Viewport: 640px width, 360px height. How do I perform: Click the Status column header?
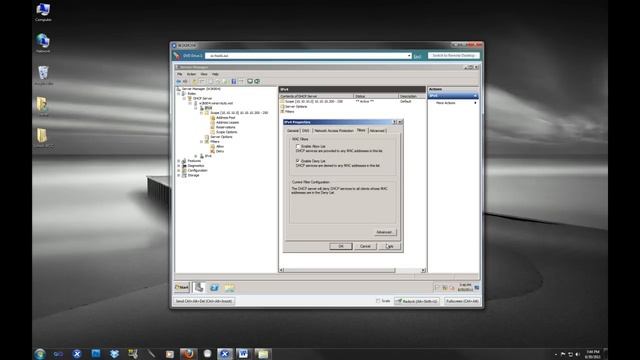coord(376,96)
